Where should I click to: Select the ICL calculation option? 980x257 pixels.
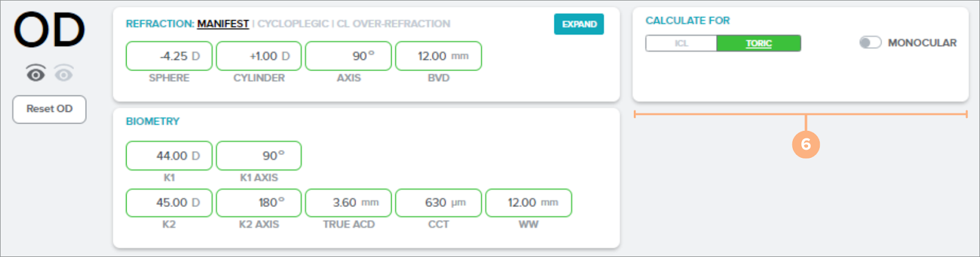681,43
